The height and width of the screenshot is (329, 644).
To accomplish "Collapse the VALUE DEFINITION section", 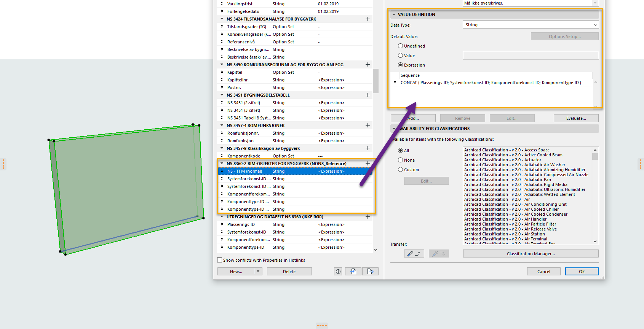I will click(394, 14).
